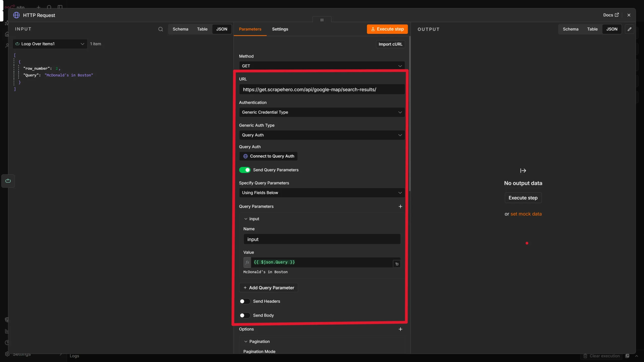The height and width of the screenshot is (362, 644).
Task: Click the HTTP Request globe icon
Action: [16, 15]
